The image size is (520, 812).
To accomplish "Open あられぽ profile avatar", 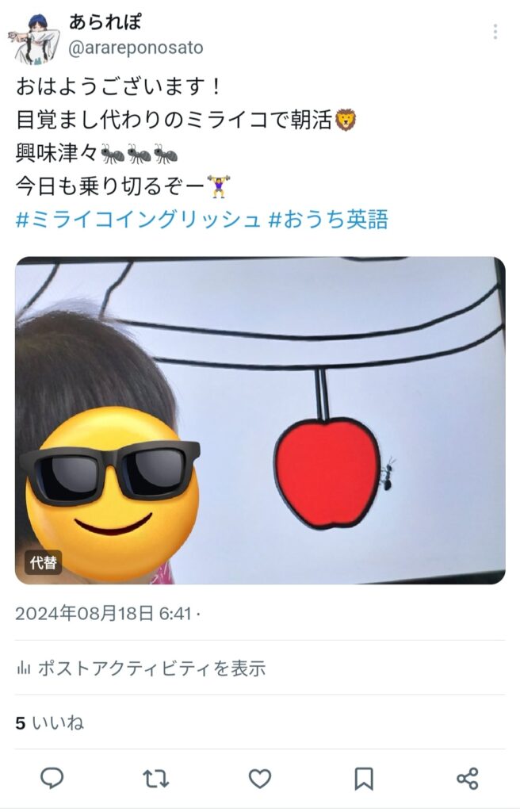I will click(x=34, y=40).
